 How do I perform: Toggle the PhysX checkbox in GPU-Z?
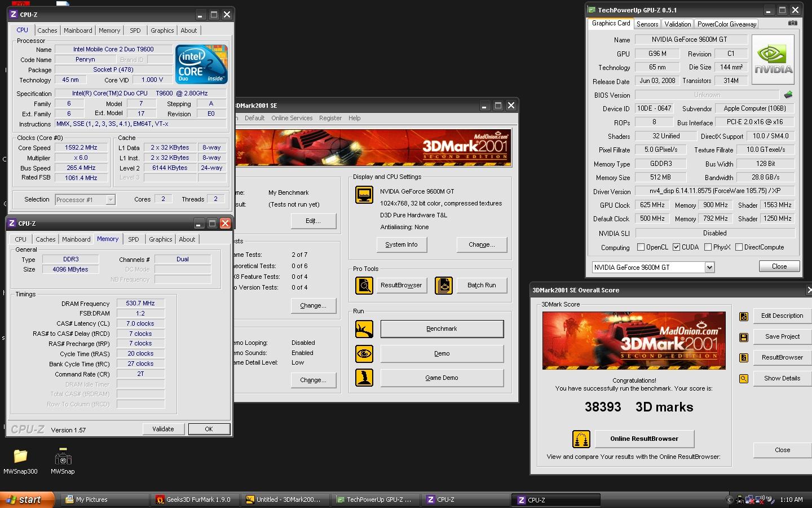tap(708, 247)
